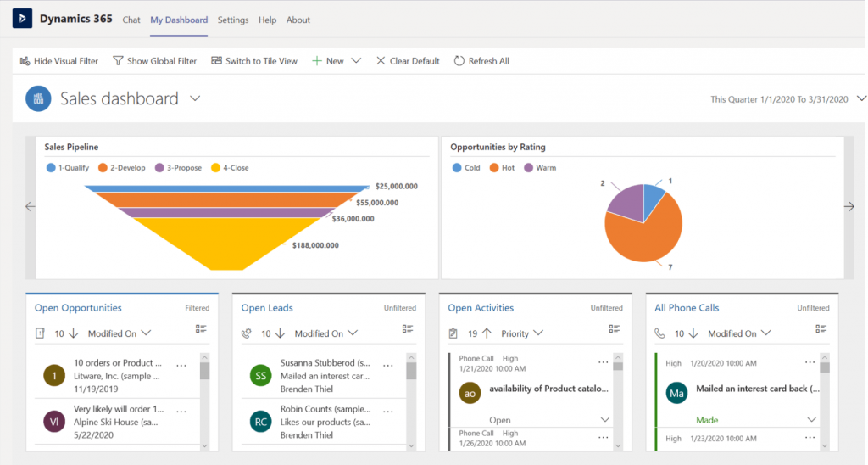The width and height of the screenshot is (868, 465).
Task: Open the 10 orders opportunity record
Action: click(x=113, y=363)
